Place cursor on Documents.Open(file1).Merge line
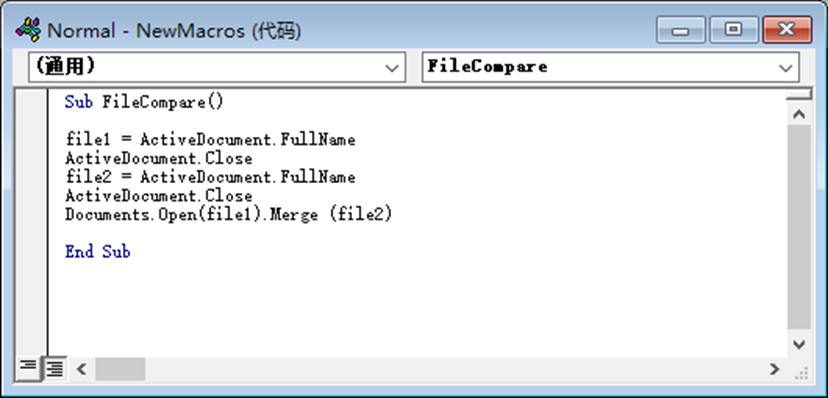The image size is (828, 398). 229,214
